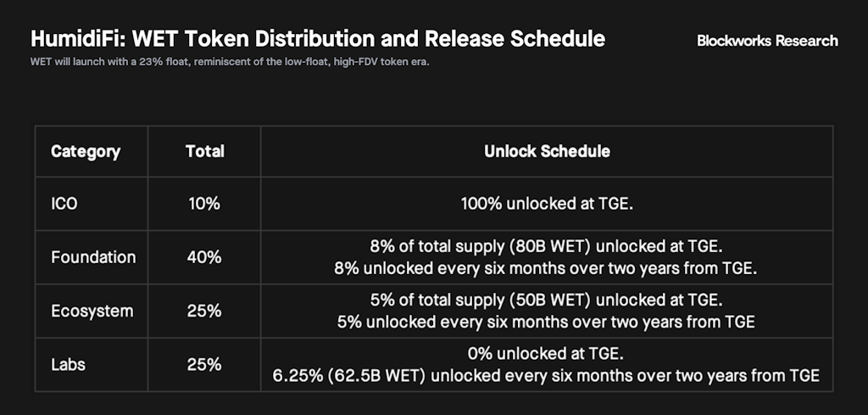
Task: Select the Ecosystem row label
Action: (92, 311)
